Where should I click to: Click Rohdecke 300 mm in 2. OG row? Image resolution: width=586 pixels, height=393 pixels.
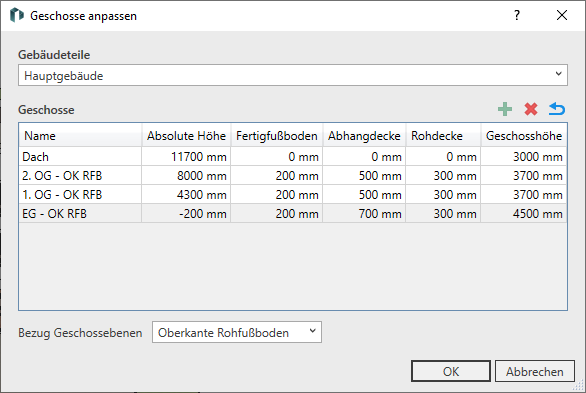click(443, 176)
